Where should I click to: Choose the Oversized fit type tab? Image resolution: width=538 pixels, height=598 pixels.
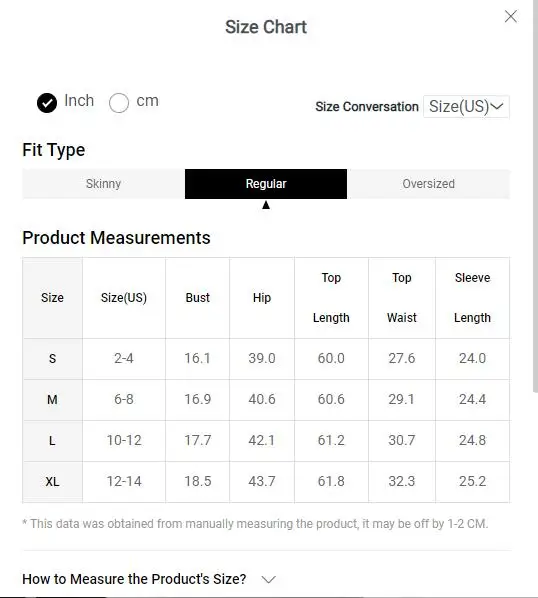tap(428, 184)
